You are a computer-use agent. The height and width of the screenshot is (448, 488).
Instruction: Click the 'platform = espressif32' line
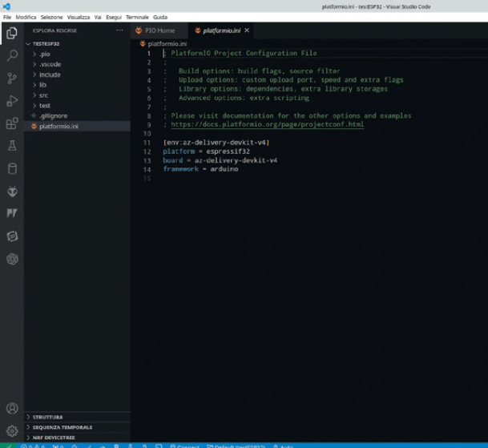click(207, 151)
